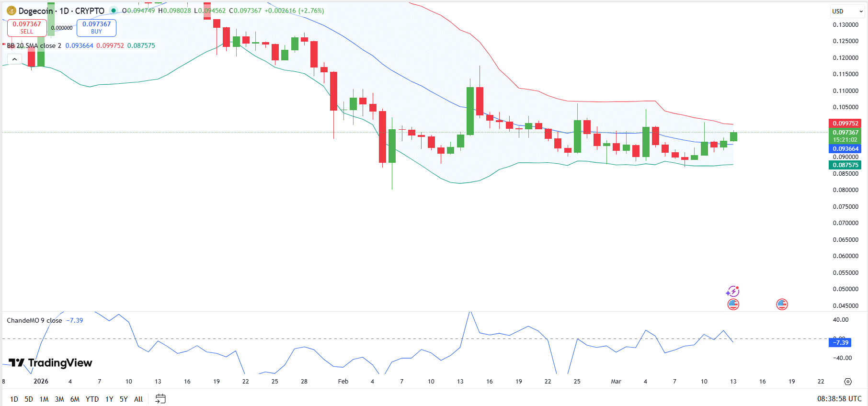Select the 5D time range
The height and width of the screenshot is (406, 868).
tap(29, 399)
